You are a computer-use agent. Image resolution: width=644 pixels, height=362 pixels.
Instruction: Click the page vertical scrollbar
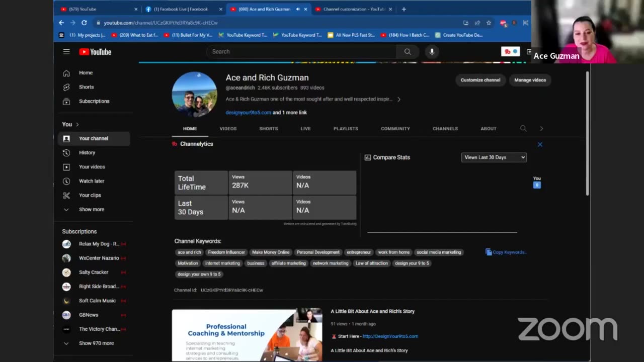587,133
